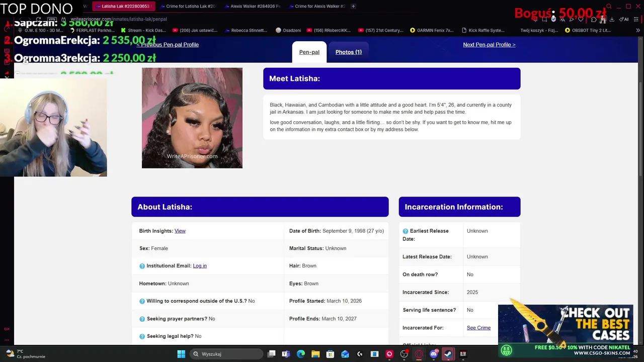Viewport: 644px width, 362px height.
Task: Click Latisha's profile photo
Action: coord(192,118)
